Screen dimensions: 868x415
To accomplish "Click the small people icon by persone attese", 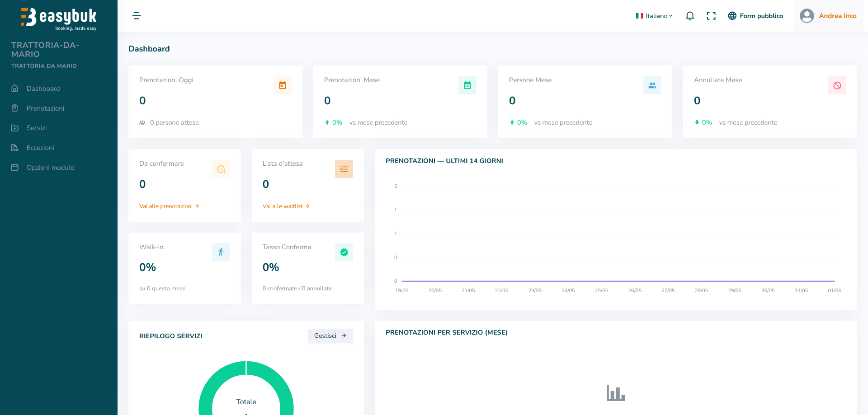I will tap(142, 122).
